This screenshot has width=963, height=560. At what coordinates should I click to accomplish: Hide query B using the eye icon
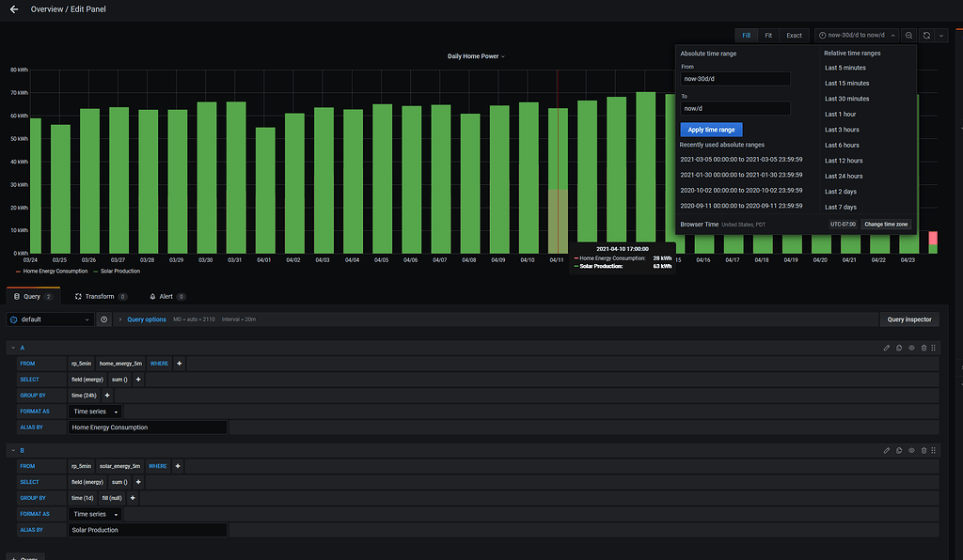pyautogui.click(x=910, y=450)
